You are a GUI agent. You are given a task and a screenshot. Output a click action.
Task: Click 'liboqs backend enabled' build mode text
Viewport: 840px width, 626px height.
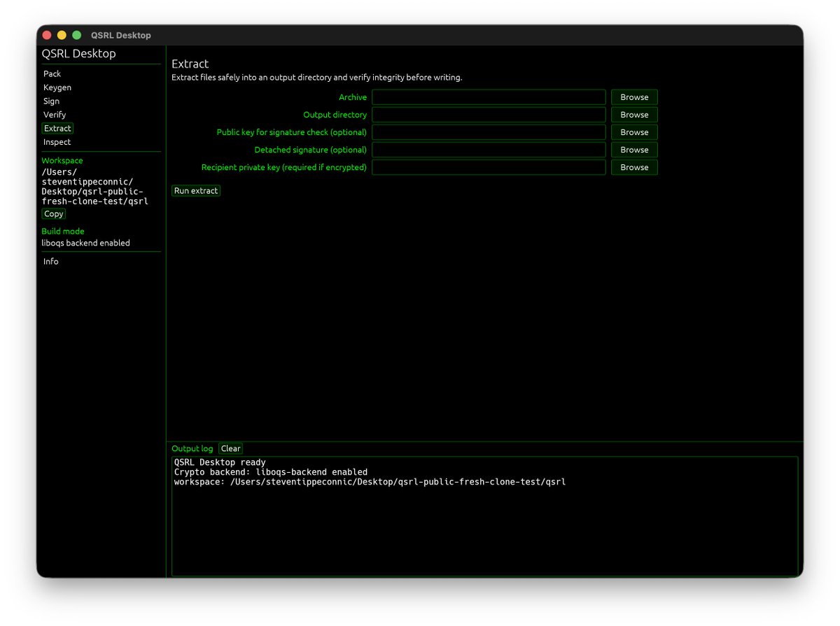[x=85, y=243]
